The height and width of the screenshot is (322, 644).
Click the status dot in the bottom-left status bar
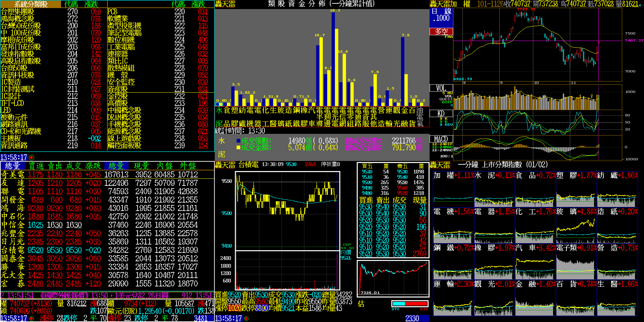tap(32, 318)
